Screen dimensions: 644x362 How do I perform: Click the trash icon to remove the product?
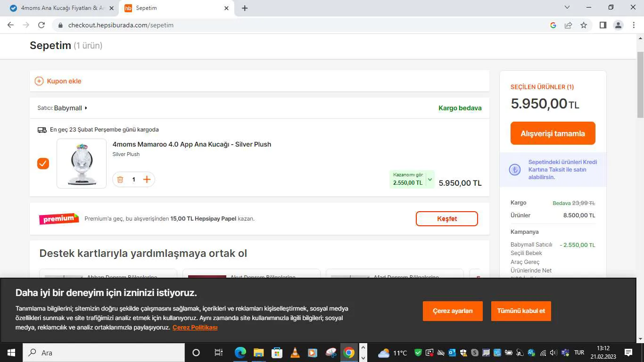(120, 180)
